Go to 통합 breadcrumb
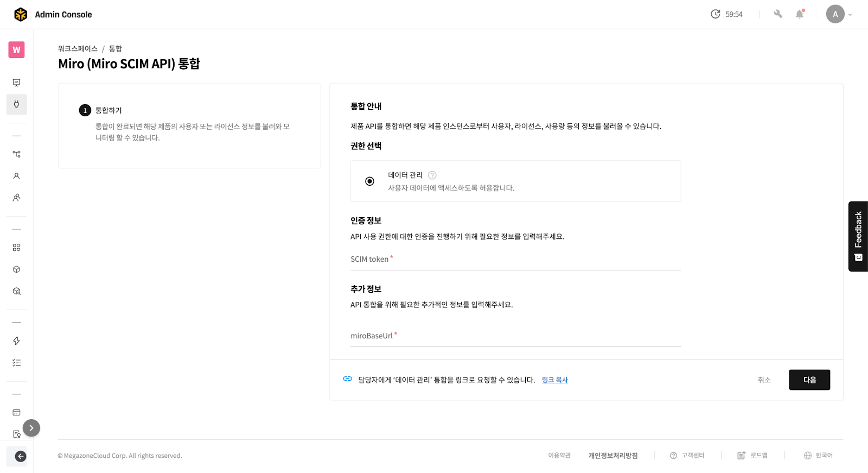868x473 pixels. click(116, 49)
